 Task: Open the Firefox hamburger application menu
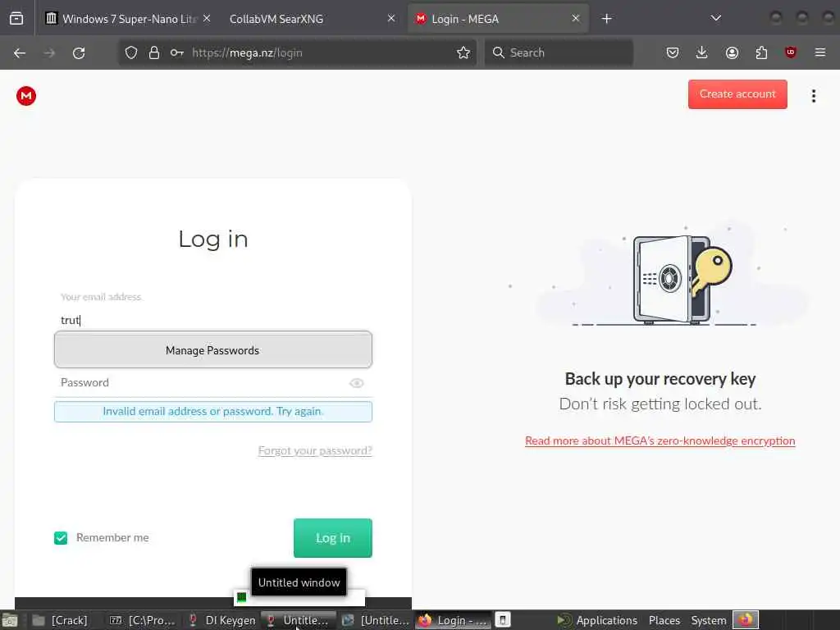pyautogui.click(x=820, y=52)
